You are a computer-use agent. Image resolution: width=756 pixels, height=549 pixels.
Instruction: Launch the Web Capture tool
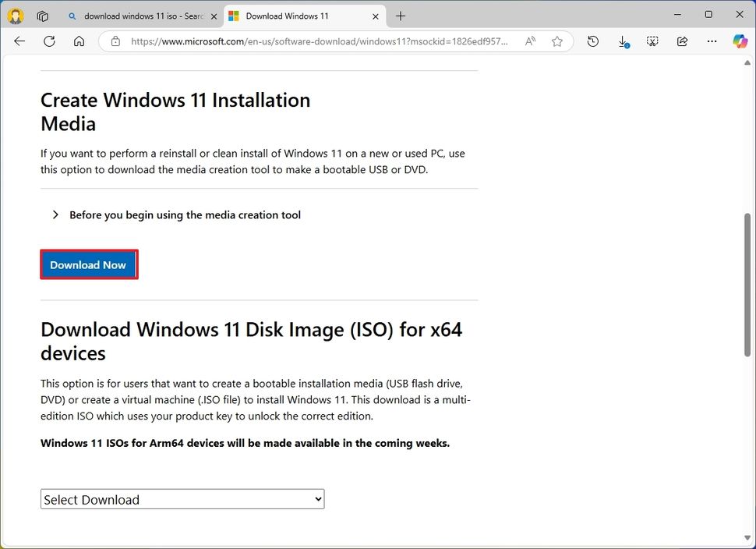pos(652,41)
